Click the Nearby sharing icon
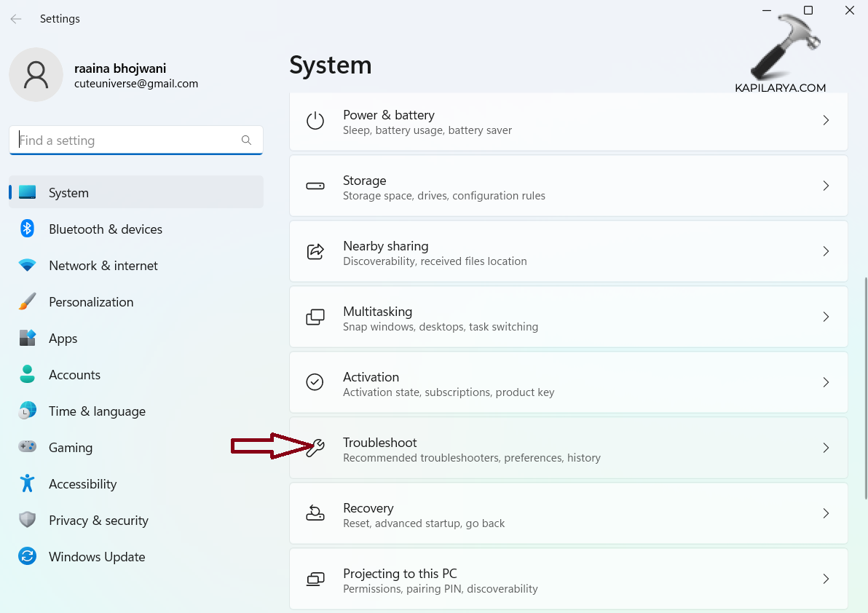Screen dimensions: 868x613 pos(315,252)
